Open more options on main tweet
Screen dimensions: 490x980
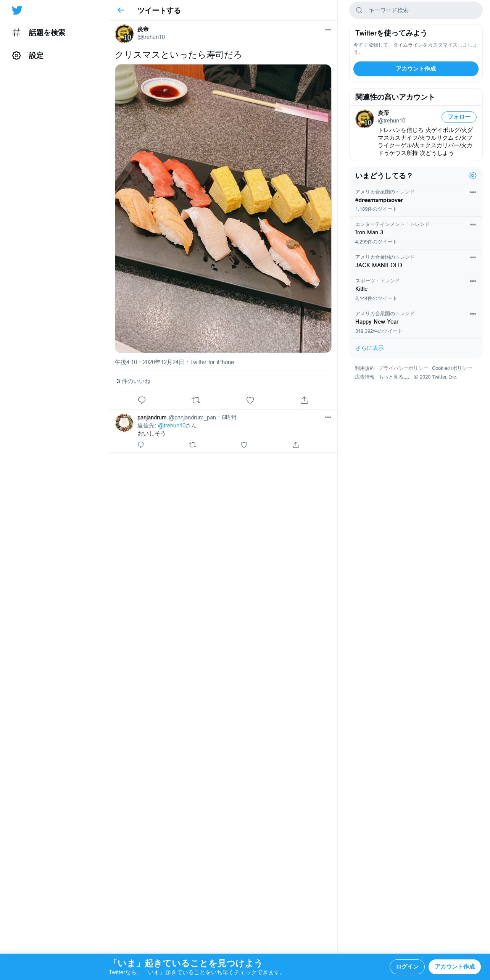pos(328,29)
